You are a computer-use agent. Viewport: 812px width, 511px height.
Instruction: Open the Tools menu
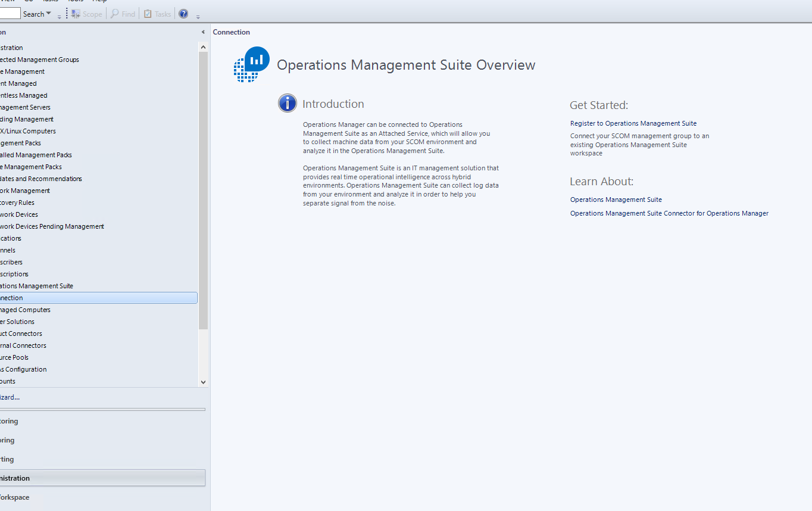74,1
